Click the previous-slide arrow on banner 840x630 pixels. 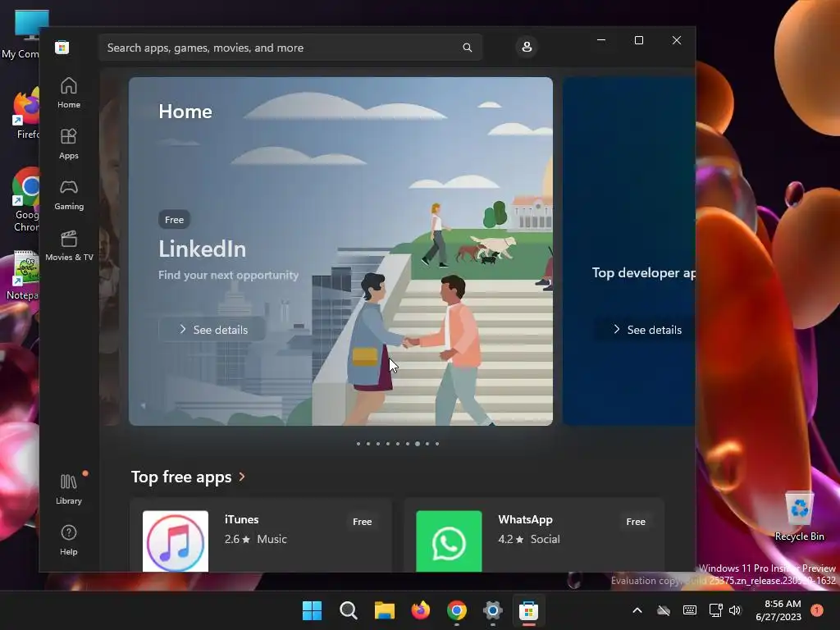(x=143, y=405)
